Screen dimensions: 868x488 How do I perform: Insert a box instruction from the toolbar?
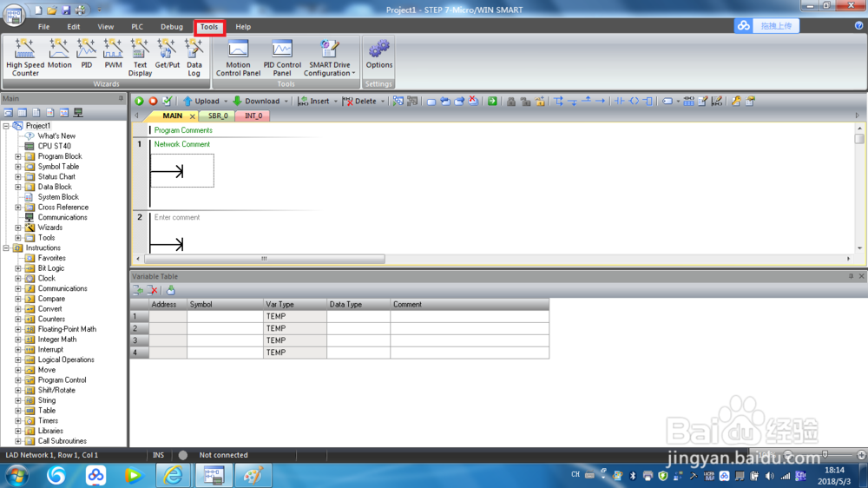tap(648, 101)
